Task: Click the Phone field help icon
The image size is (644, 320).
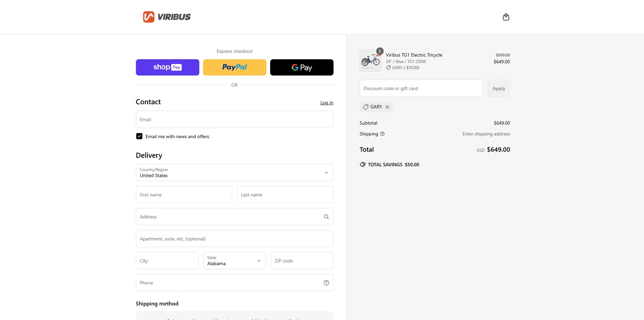Action: 326,283
